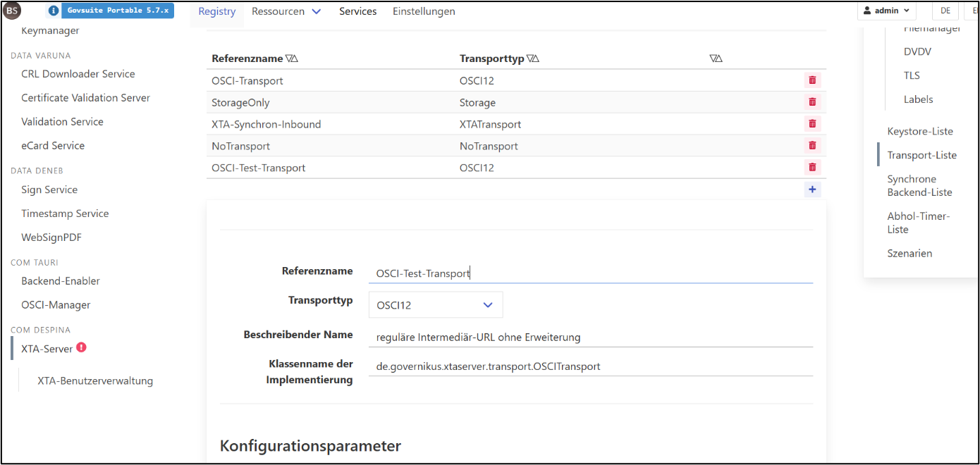Open the admin account dropdown

pos(886,10)
